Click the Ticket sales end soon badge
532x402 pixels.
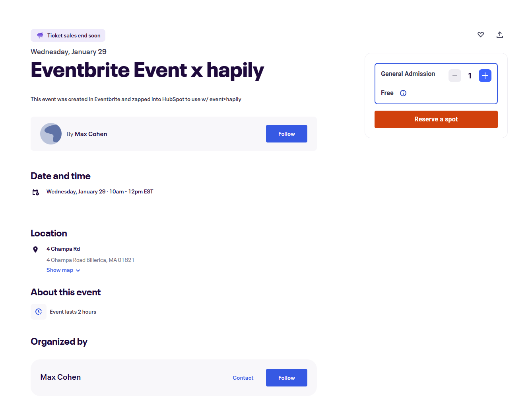coord(68,35)
